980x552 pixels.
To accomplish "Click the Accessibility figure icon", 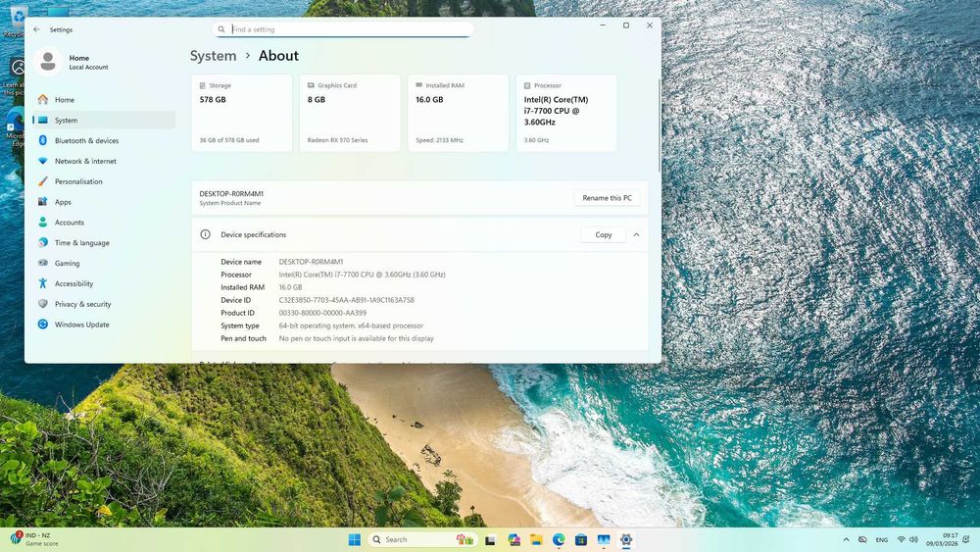I will point(42,283).
